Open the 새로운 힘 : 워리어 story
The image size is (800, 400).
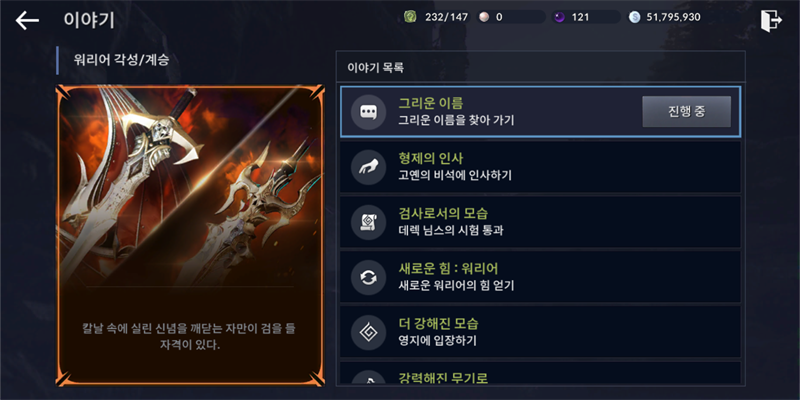pos(540,278)
